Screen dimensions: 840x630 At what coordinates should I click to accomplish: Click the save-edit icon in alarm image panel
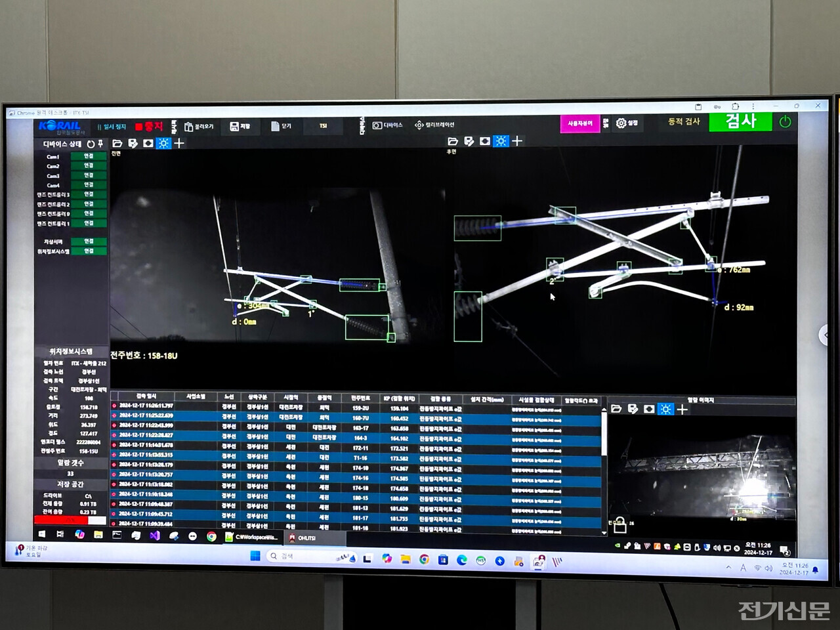pyautogui.click(x=633, y=409)
